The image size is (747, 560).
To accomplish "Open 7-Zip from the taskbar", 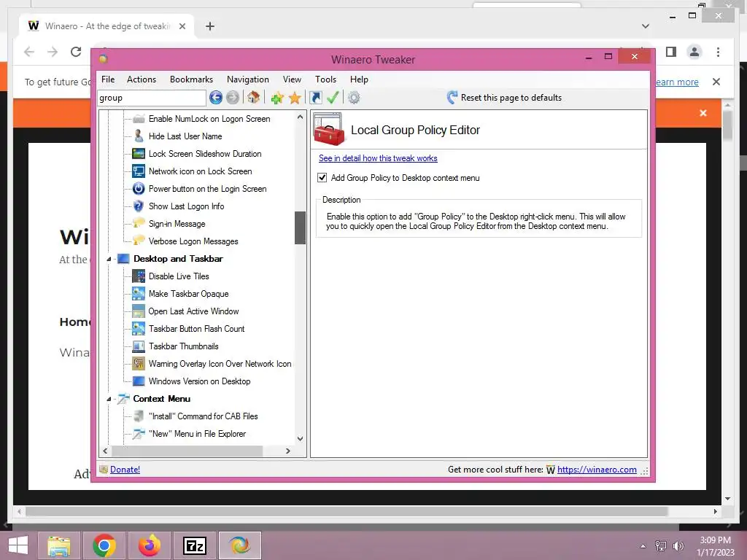I will [x=195, y=545].
